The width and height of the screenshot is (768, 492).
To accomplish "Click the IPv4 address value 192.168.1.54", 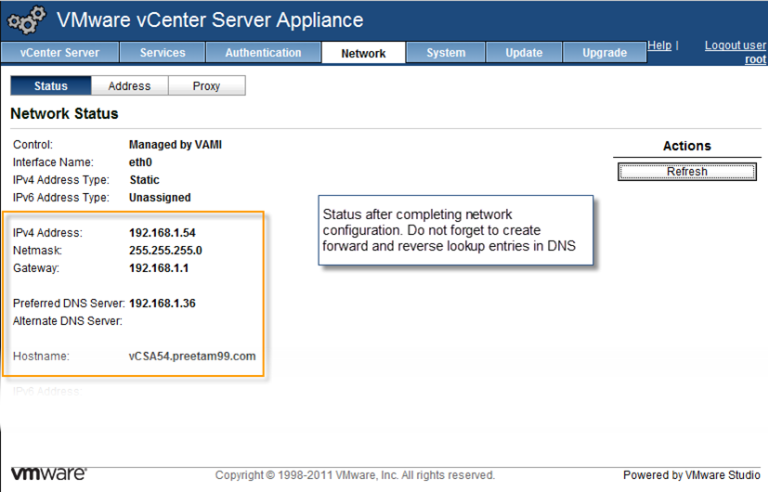I will (162, 233).
